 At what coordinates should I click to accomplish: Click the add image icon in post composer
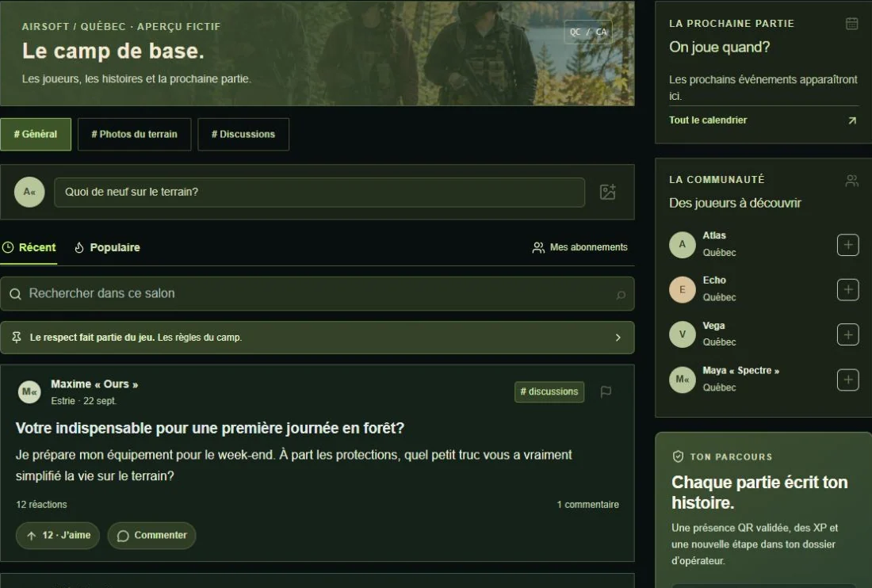[x=608, y=192]
